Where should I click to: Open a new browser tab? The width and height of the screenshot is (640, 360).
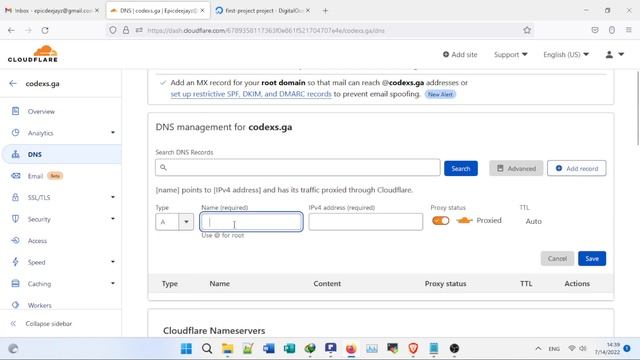click(x=325, y=11)
